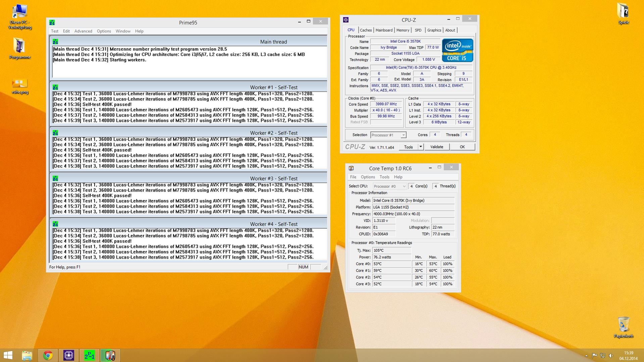Click the Power reading 76.2 watts
Image resolution: width=644 pixels, height=362 pixels.
point(392,257)
